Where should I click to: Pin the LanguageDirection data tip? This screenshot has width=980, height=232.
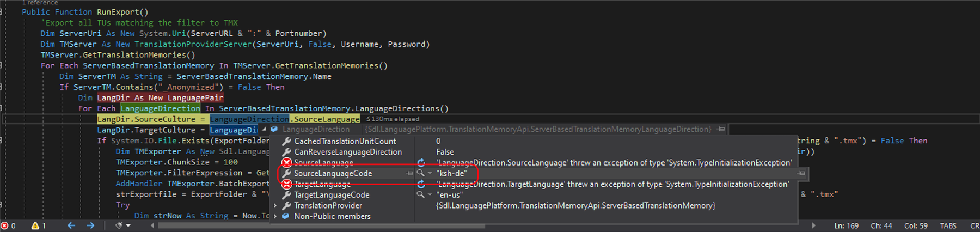[x=721, y=129]
